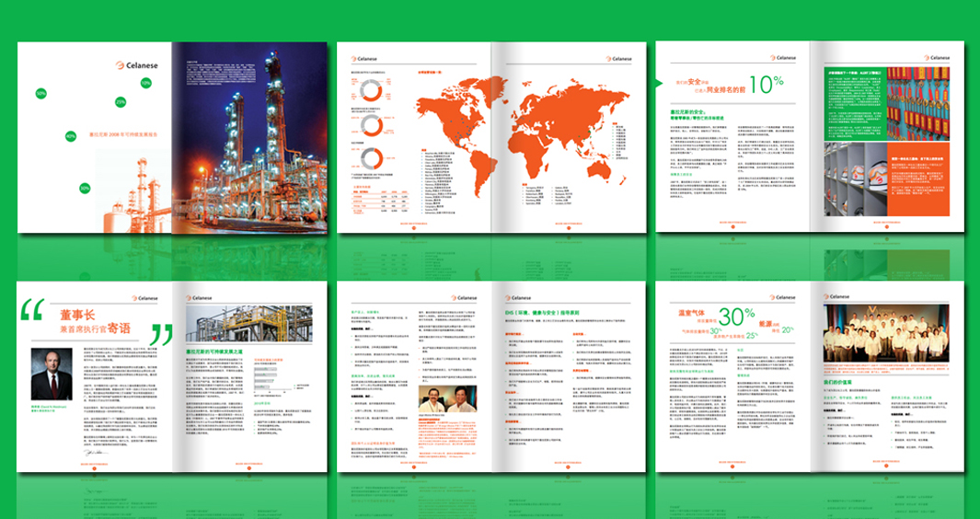This screenshot has height=519, width=980.
Task: Click the green 25% circle on the cover
Action: pyautogui.click(x=121, y=101)
